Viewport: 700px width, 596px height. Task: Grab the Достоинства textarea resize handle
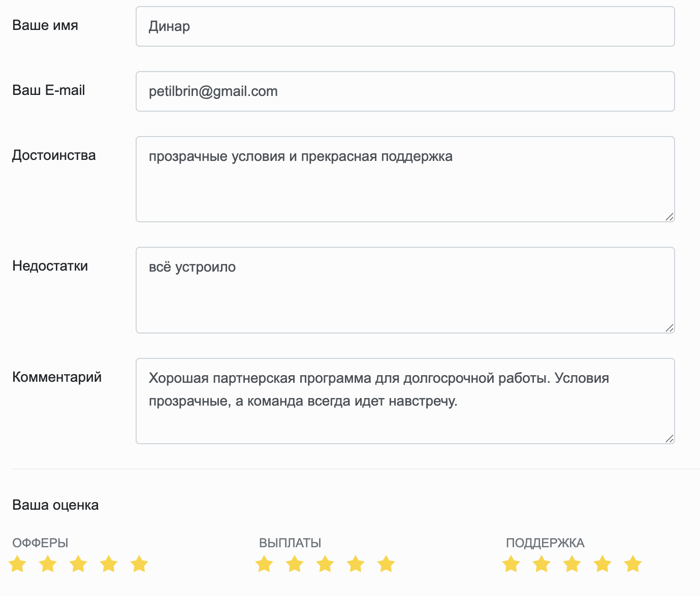point(670,217)
